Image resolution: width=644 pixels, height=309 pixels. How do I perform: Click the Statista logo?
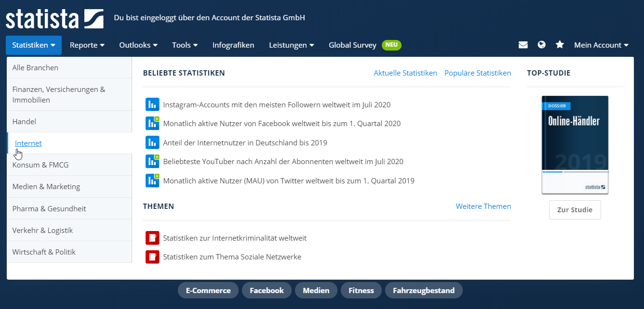(x=54, y=19)
